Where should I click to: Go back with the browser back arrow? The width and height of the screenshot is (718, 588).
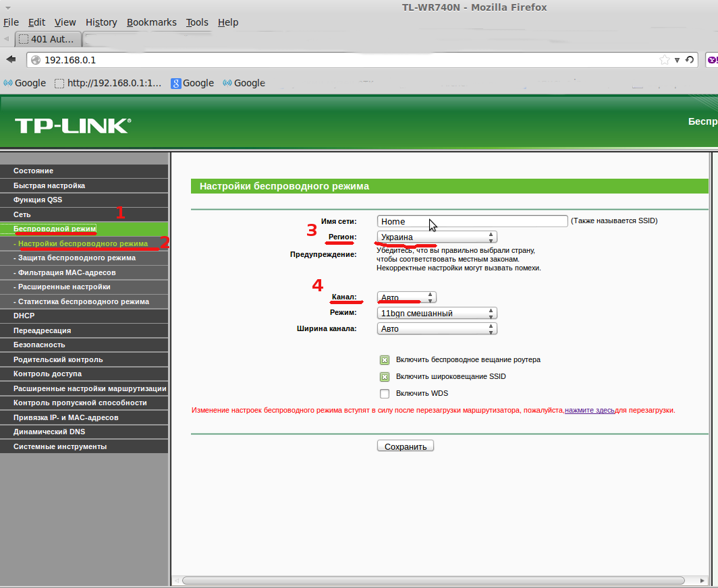coord(11,59)
